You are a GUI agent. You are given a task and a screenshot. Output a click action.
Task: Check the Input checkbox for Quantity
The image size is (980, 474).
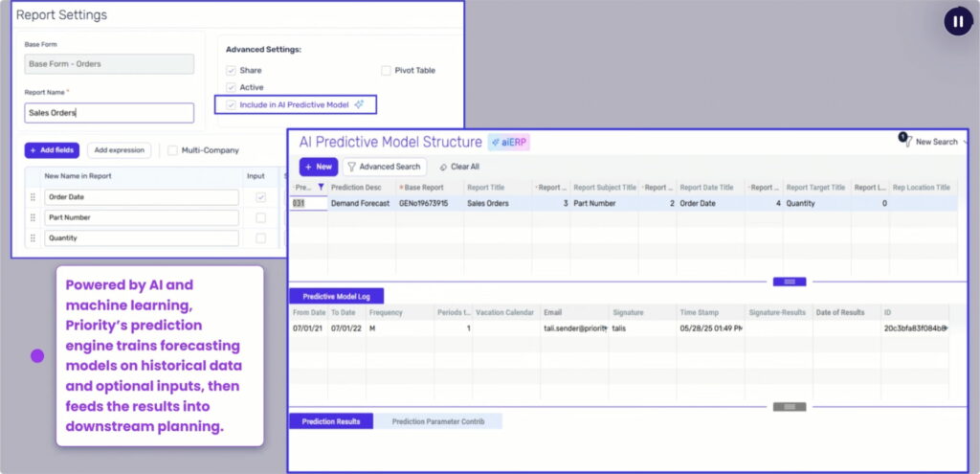[260, 238]
